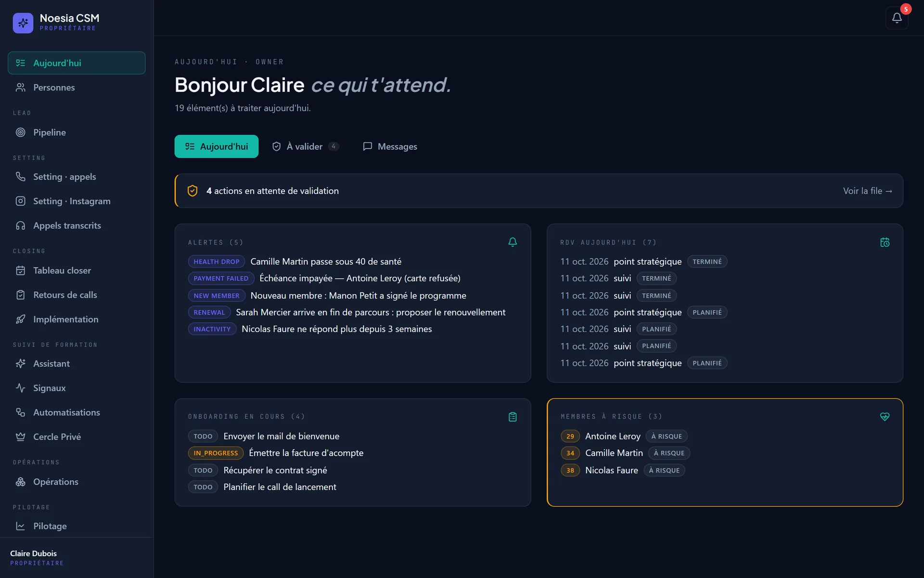
Task: Open Tableau closer in sidebar
Action: click(77, 270)
